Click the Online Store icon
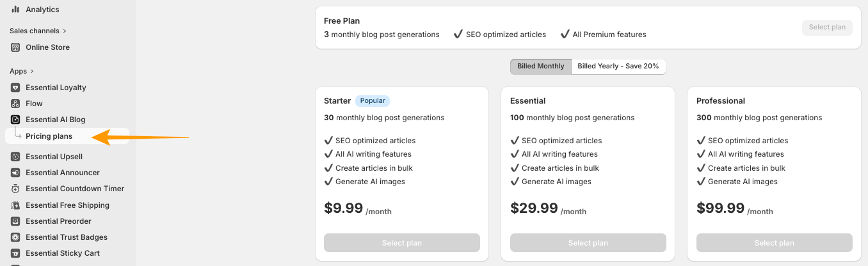 pos(15,47)
